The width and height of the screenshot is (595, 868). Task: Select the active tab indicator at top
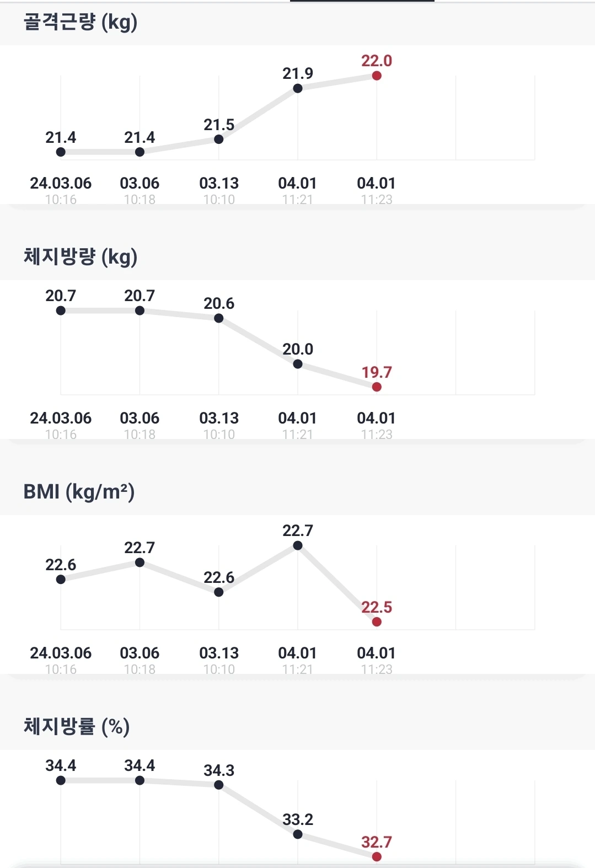click(362, 1)
